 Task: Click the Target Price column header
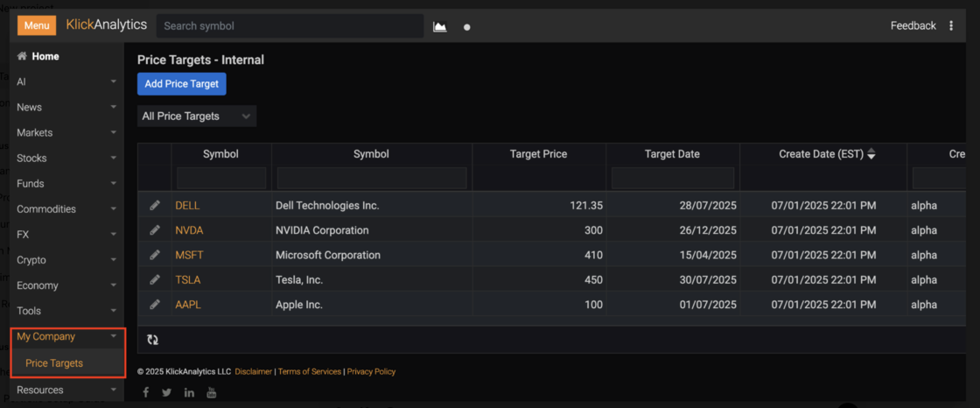(539, 154)
